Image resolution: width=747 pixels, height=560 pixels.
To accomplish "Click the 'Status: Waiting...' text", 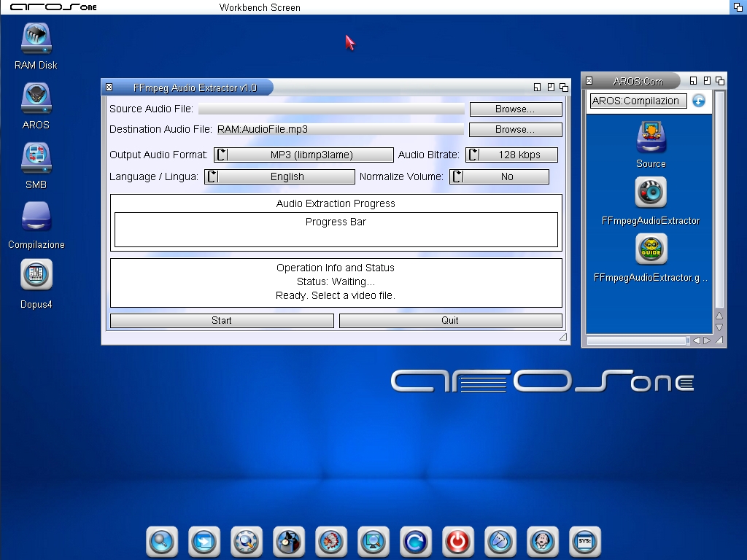I will (336, 281).
